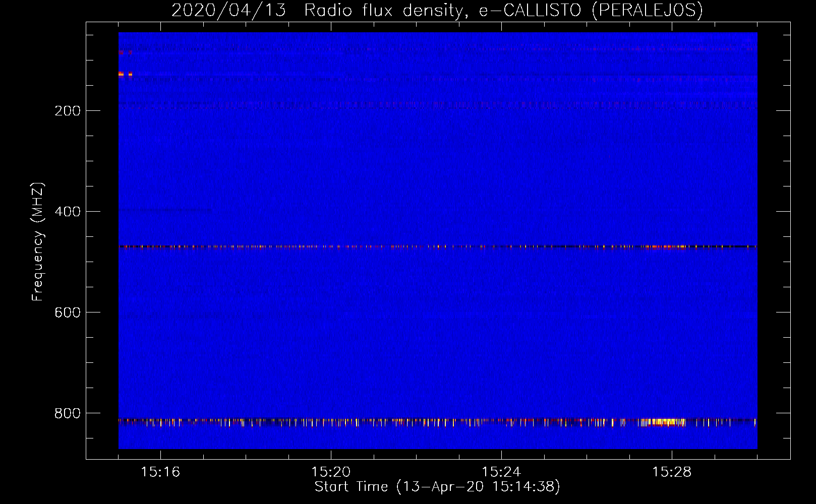Click the 15:20 time axis label
The image size is (816, 504).
pos(331,472)
